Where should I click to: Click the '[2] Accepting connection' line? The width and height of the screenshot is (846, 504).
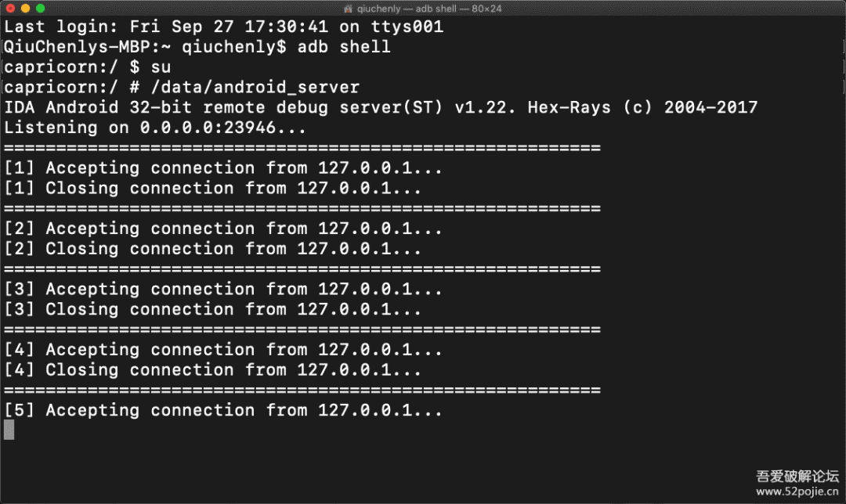(223, 229)
